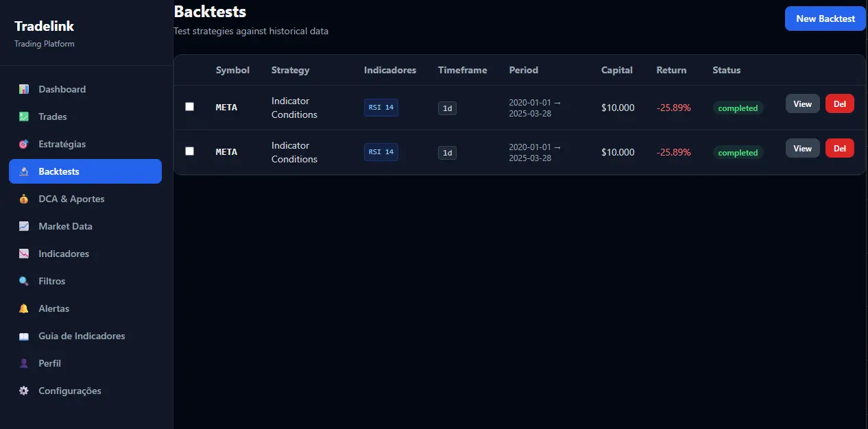Open the Dashboard page

pos(85,89)
